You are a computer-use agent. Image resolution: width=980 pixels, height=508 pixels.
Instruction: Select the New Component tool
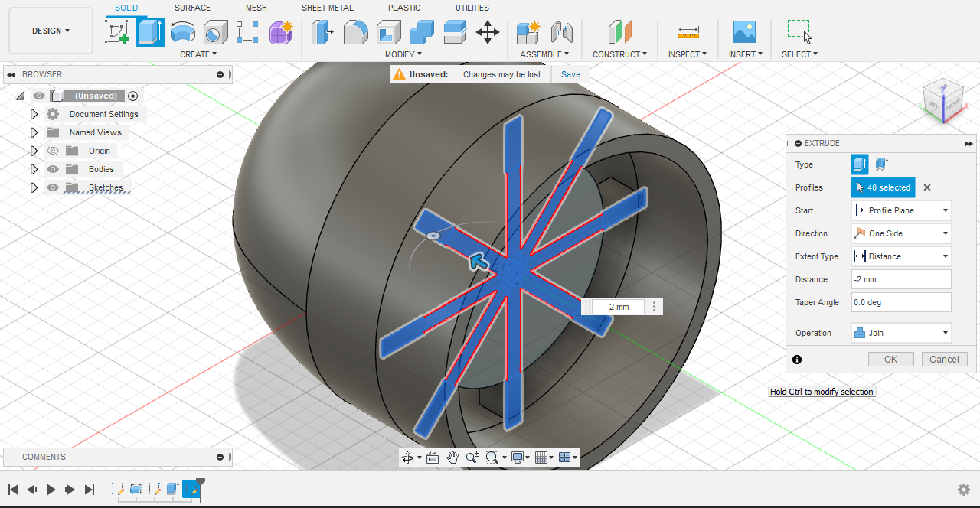click(x=528, y=32)
